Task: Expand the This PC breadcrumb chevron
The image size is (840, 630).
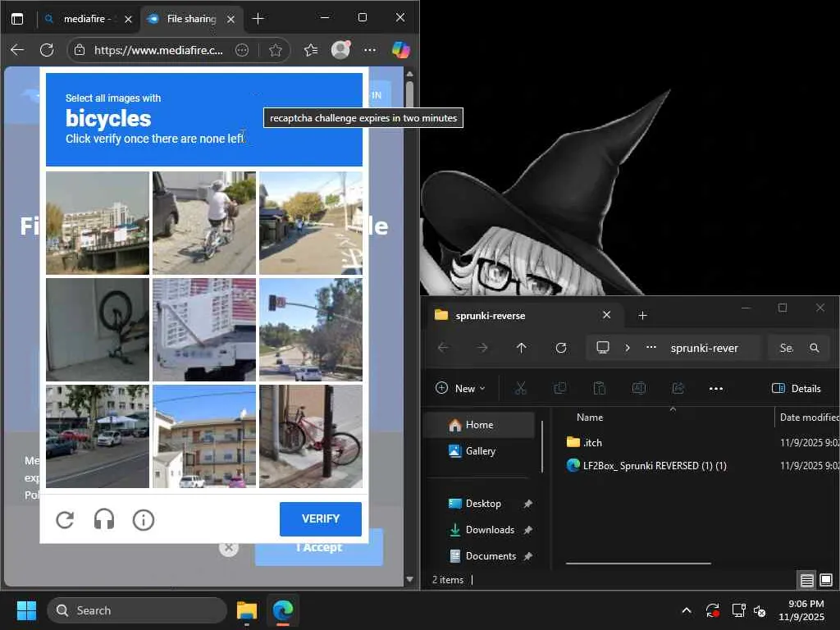Action: pyautogui.click(x=628, y=348)
